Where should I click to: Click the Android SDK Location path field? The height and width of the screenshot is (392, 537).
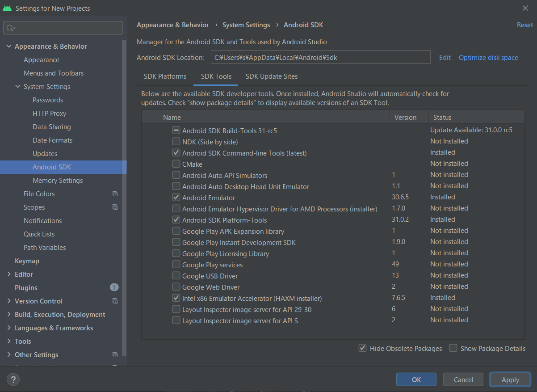click(321, 57)
